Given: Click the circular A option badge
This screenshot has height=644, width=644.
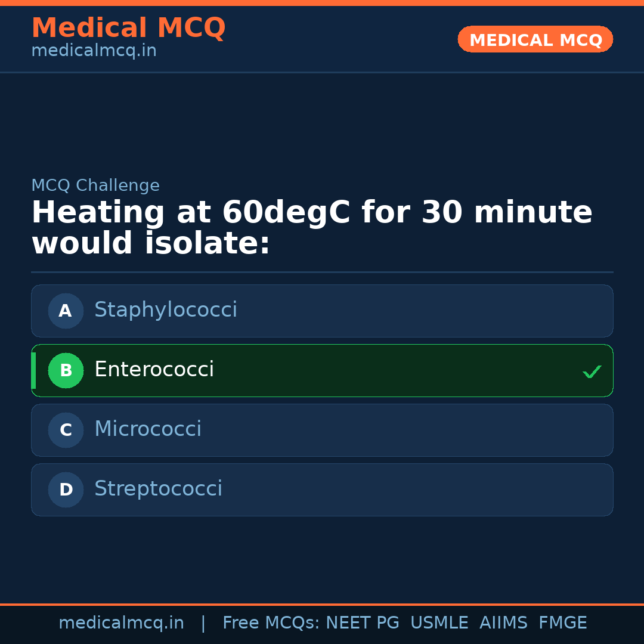Looking at the screenshot, I should pyautogui.click(x=66, y=311).
